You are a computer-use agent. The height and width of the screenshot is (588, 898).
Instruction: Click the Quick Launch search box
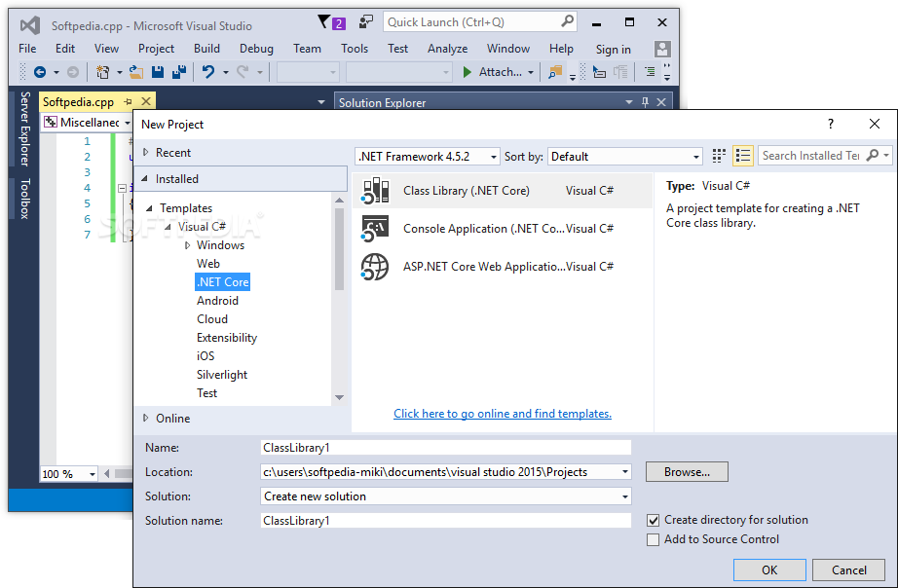click(x=480, y=21)
